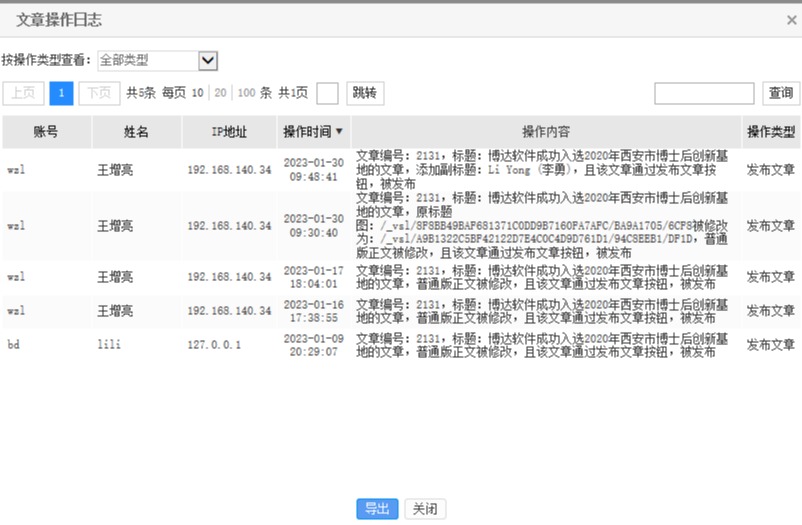Set 20 items per page

[x=220, y=93]
